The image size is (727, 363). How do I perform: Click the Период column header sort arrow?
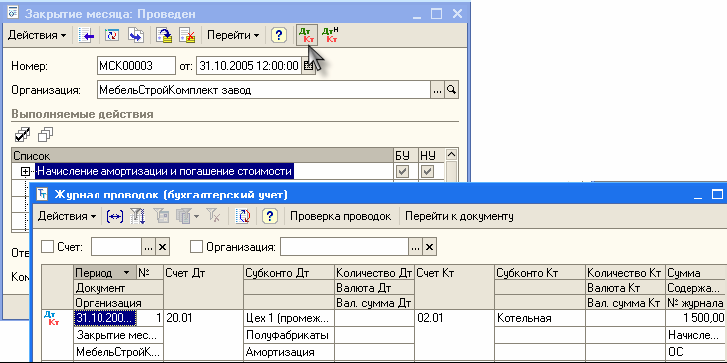(127, 274)
